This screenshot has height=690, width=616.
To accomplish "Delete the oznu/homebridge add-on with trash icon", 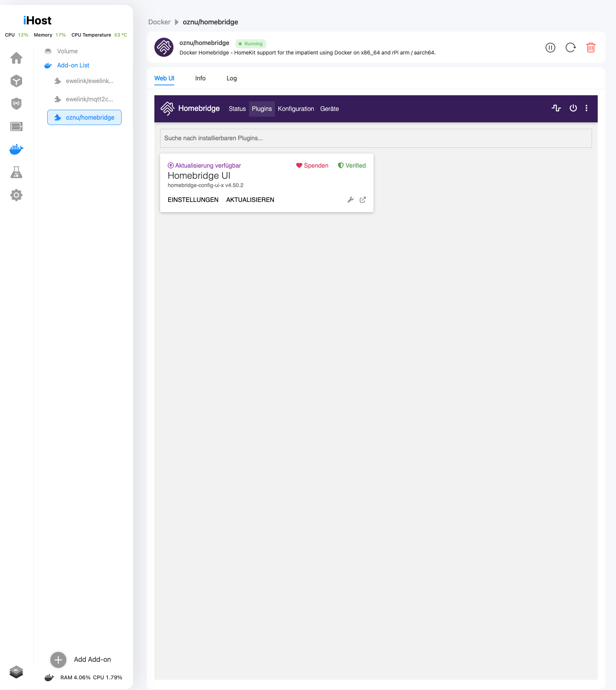I will (591, 48).
